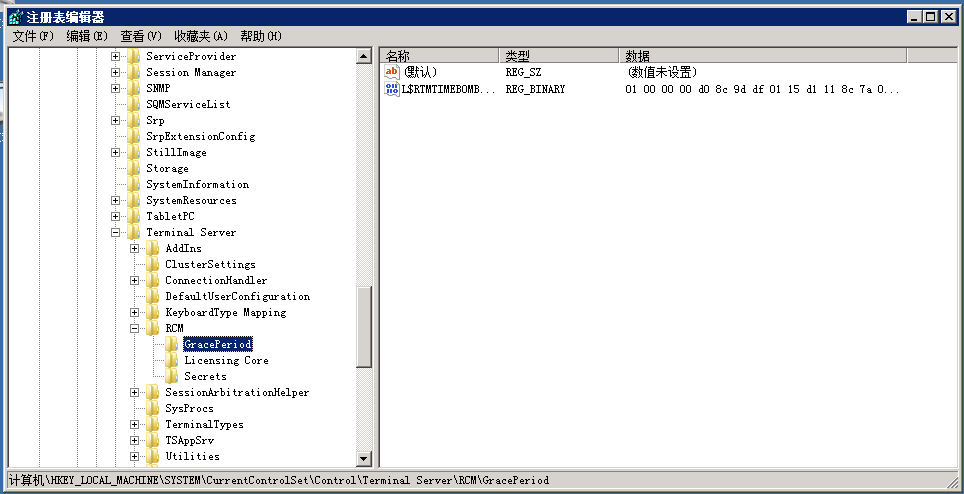This screenshot has height=494, width=964.
Task: Click the GracePeriod folder icon
Action: click(x=172, y=344)
